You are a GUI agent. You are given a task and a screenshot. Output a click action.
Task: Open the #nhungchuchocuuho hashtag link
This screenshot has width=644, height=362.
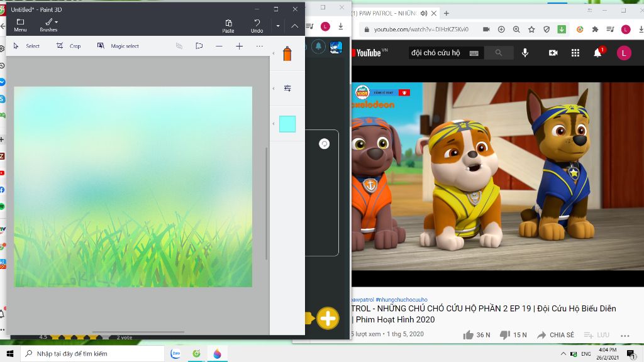[401, 300]
